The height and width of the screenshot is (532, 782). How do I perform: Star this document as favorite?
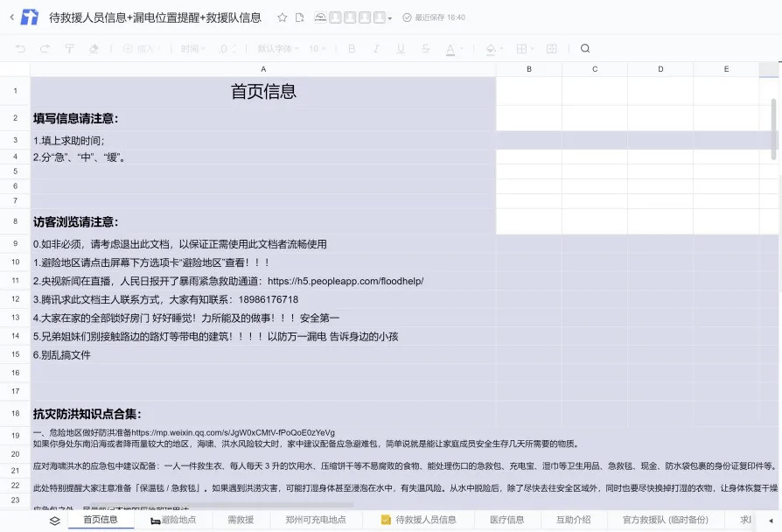283,17
